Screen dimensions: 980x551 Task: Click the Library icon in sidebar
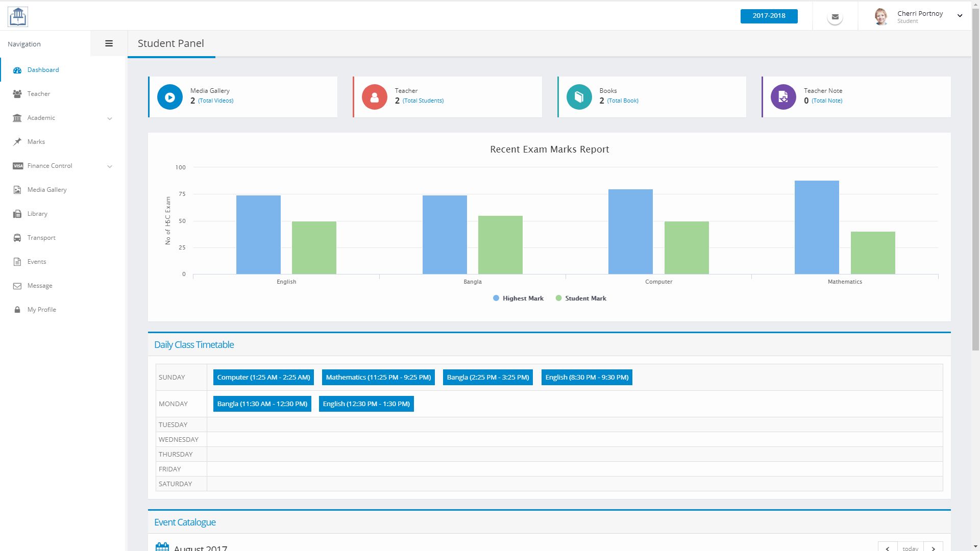point(17,214)
